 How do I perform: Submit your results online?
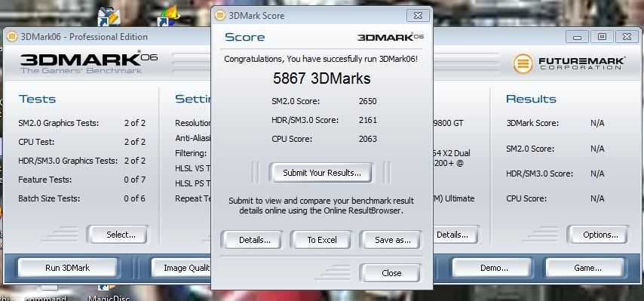320,173
